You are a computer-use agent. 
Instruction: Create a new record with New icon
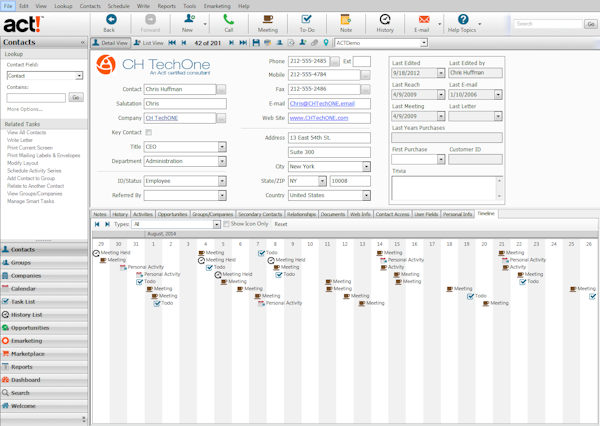(x=187, y=21)
